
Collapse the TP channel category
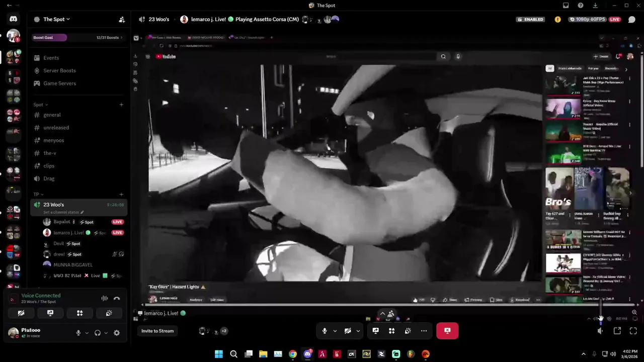pyautogui.click(x=38, y=194)
